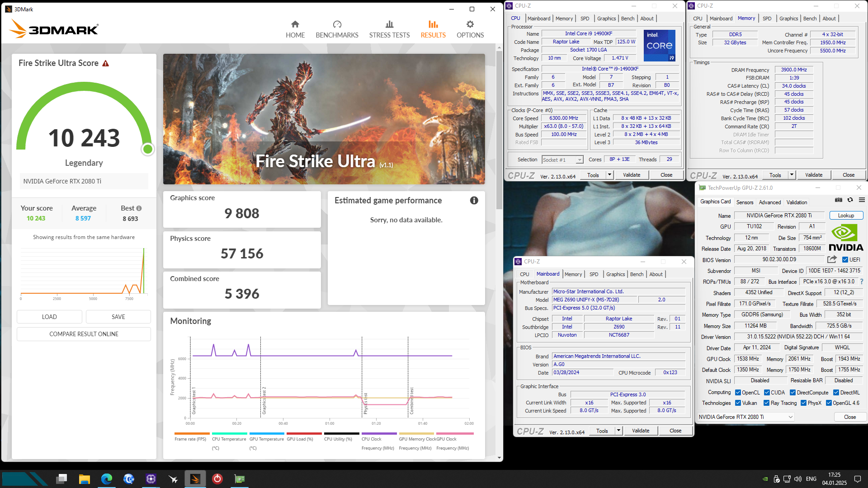
Task: Click GPU-Z screenshot camera icon
Action: pos(838,200)
